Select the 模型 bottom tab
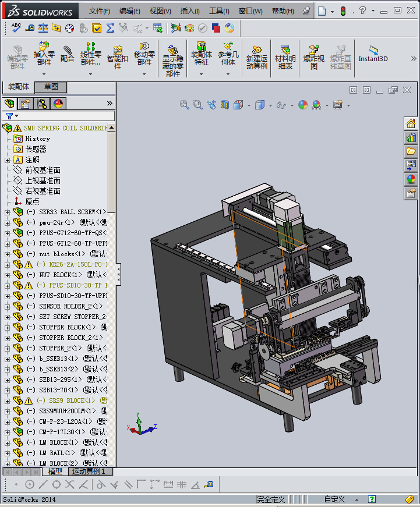The height and width of the screenshot is (507, 420). coord(55,471)
